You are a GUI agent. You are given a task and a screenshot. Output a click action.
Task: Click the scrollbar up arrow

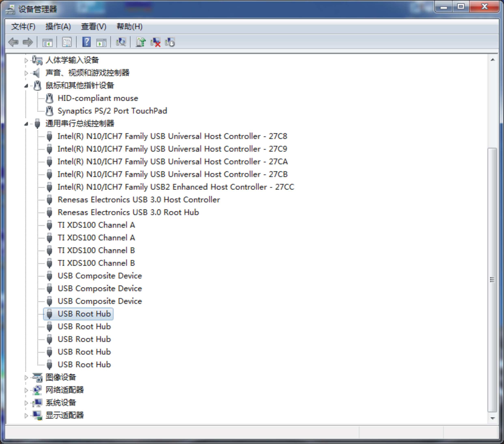point(492,60)
